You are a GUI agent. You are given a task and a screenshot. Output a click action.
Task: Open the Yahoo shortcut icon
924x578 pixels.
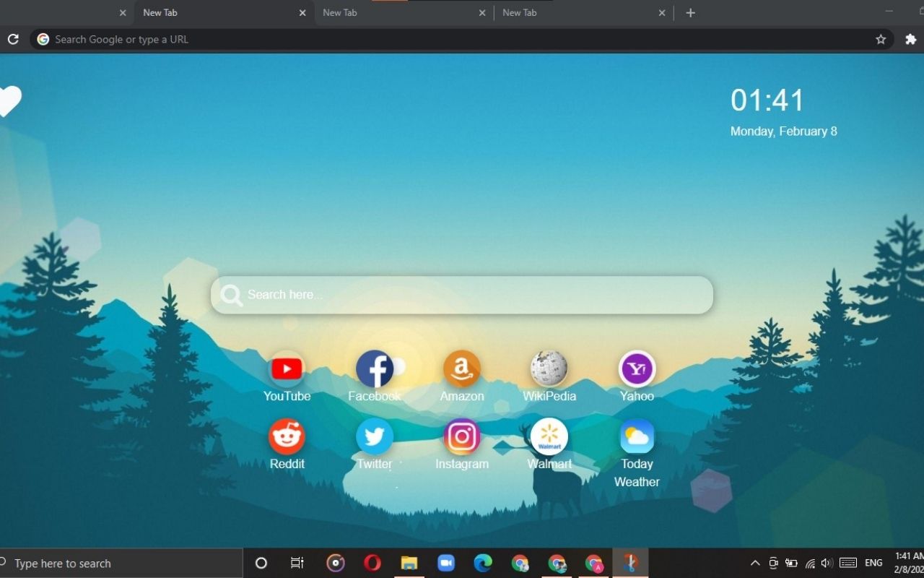637,369
